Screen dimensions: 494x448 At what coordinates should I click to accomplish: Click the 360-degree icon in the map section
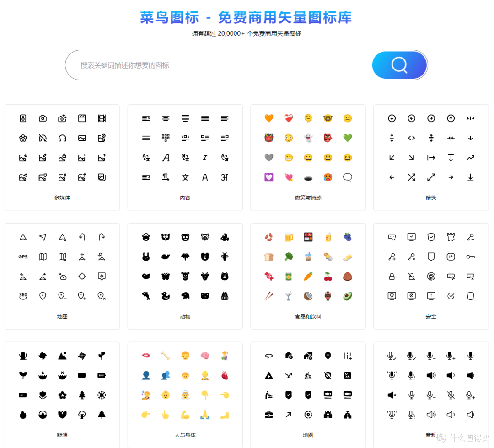tap(23, 296)
